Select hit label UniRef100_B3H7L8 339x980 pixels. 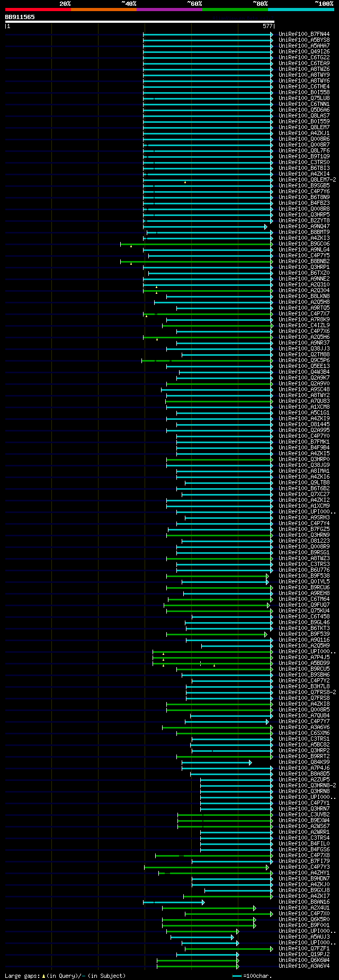tap(304, 687)
